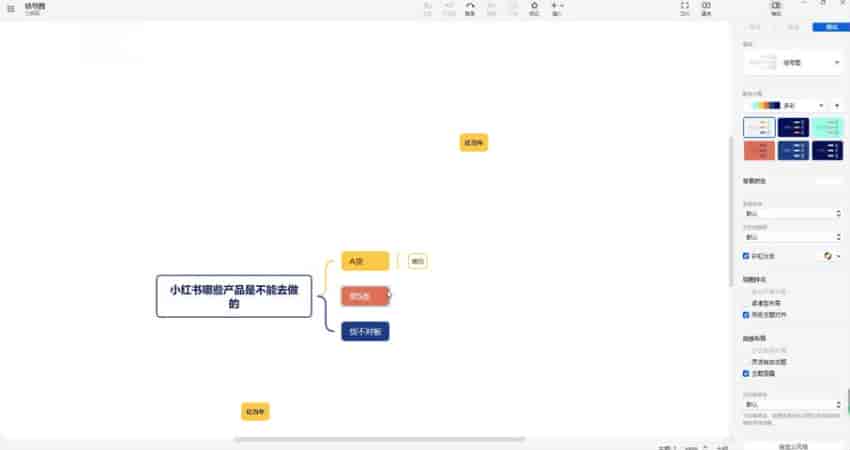
Task: Switch to the first format panel tab
Action: (754, 27)
